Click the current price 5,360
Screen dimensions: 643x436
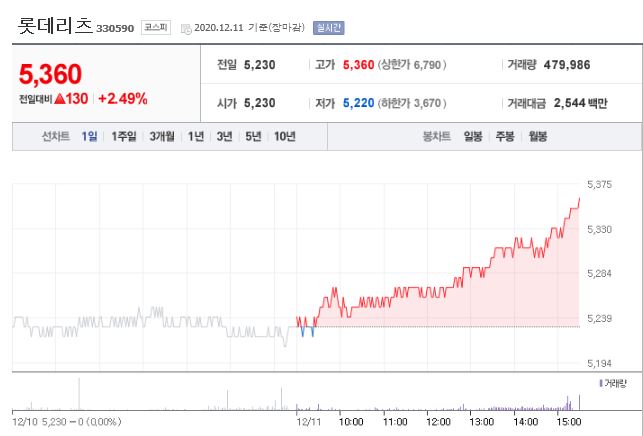(50, 74)
